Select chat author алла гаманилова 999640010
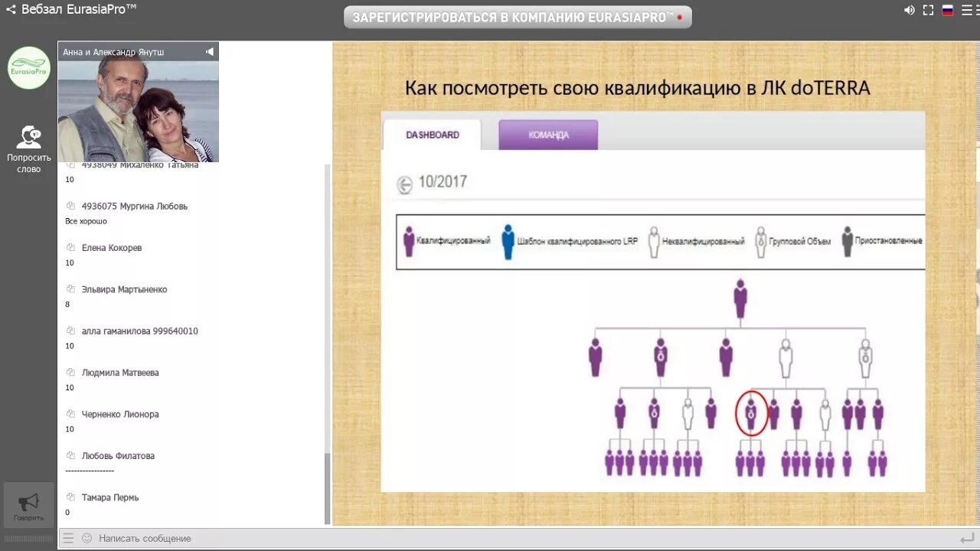This screenshot has width=980, height=551. click(140, 331)
